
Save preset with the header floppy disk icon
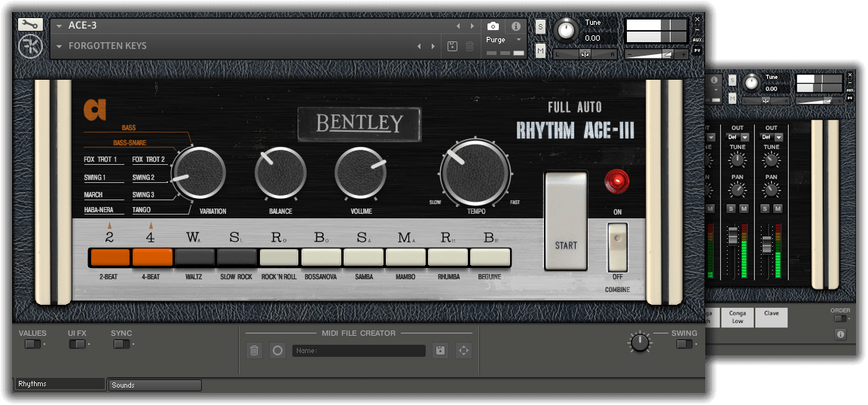[452, 47]
